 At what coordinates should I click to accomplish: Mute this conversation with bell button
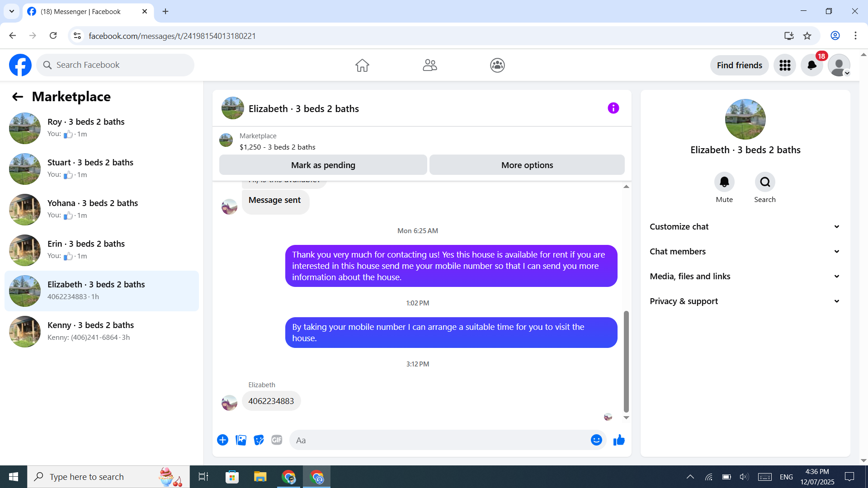(724, 182)
